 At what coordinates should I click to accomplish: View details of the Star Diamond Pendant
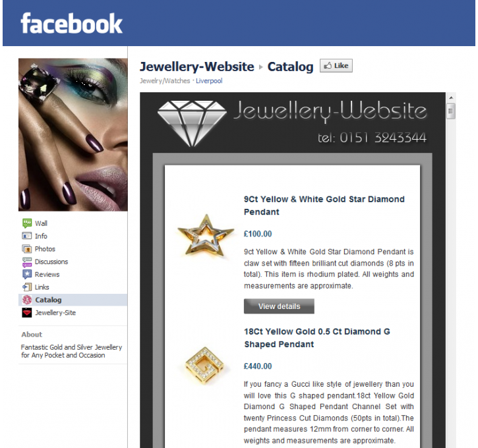[279, 306]
